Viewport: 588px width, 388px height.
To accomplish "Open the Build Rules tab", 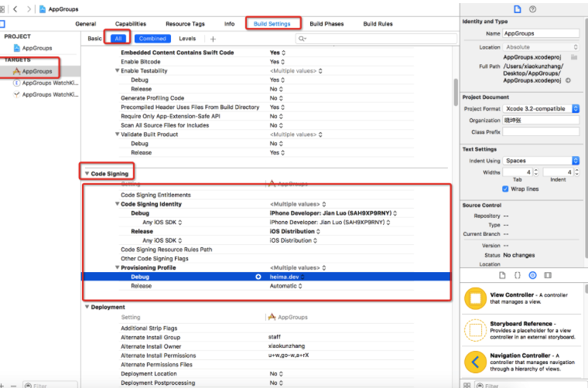I will coord(378,24).
